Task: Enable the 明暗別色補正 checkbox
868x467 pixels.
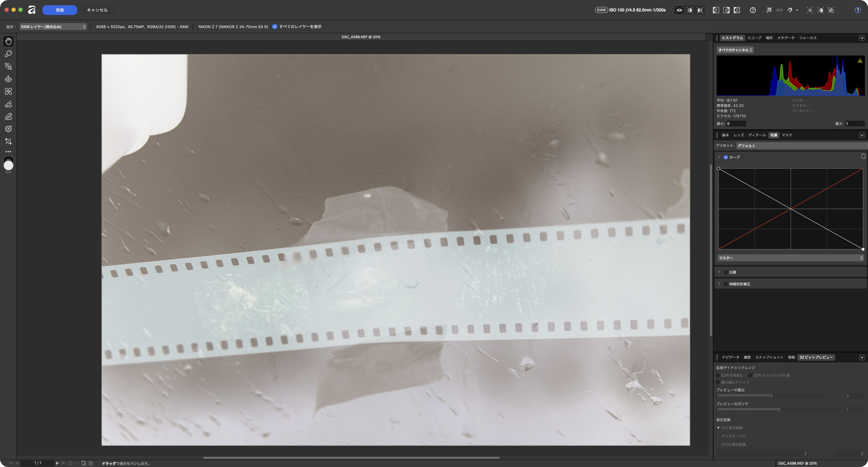Action: (726, 284)
